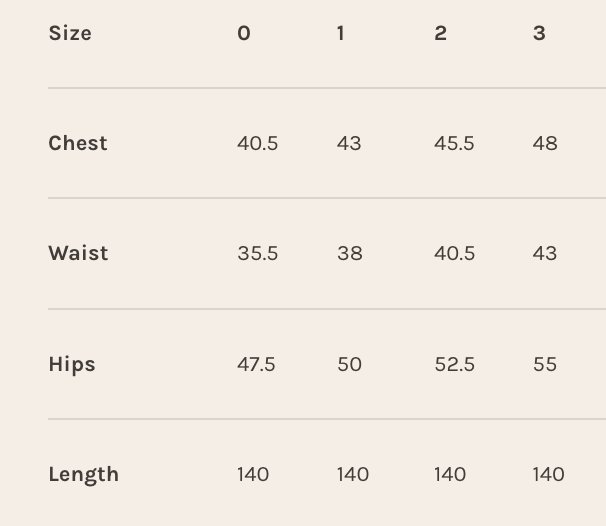Click the Waist row label
This screenshot has width=606, height=526.
[78, 253]
